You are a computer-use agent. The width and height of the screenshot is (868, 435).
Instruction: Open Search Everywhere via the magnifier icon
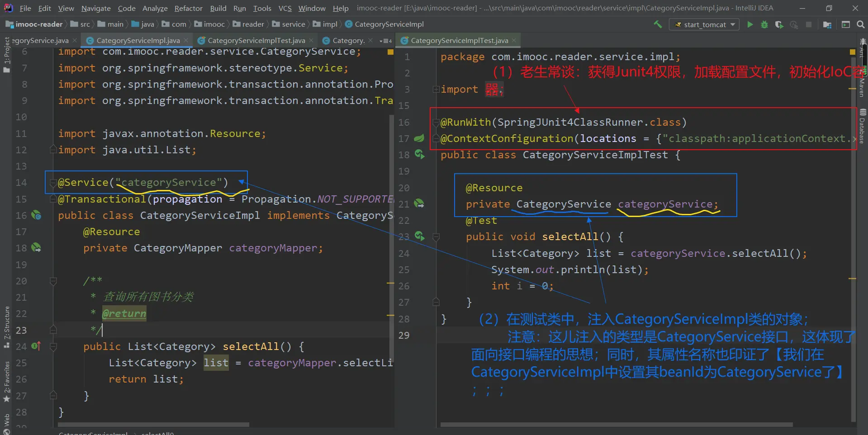click(860, 24)
